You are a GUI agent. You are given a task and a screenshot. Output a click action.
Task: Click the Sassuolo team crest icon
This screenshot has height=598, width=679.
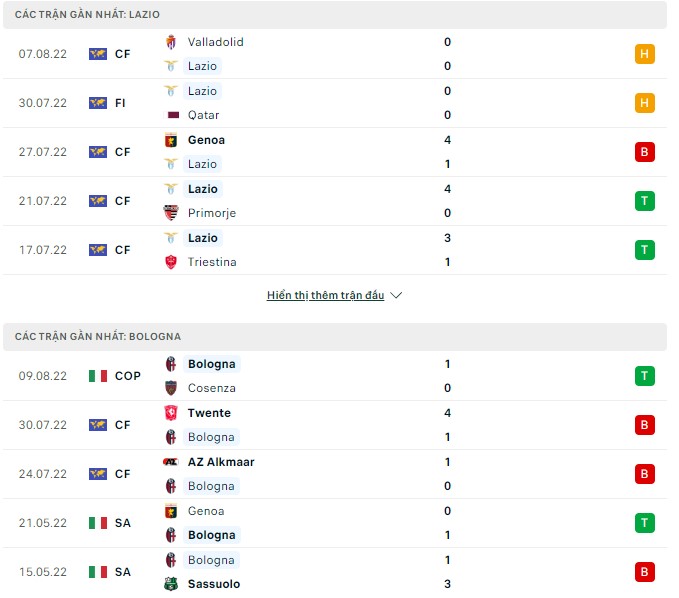click(x=171, y=584)
